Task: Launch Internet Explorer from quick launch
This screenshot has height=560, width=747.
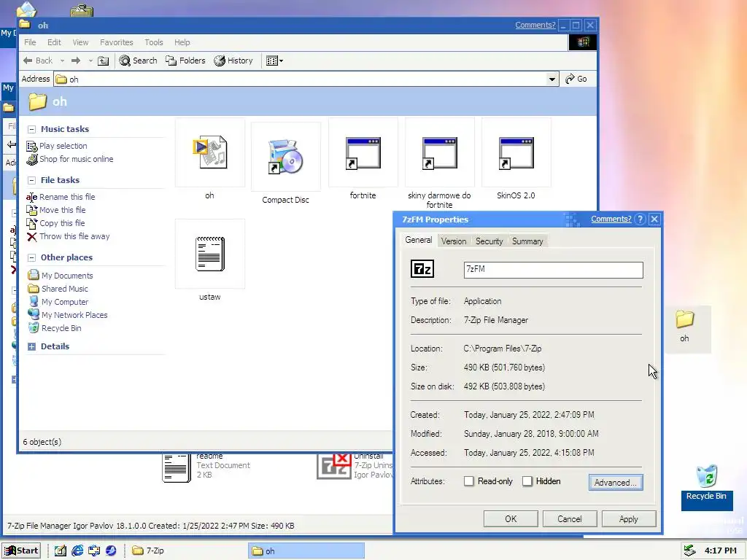Action: point(77,551)
